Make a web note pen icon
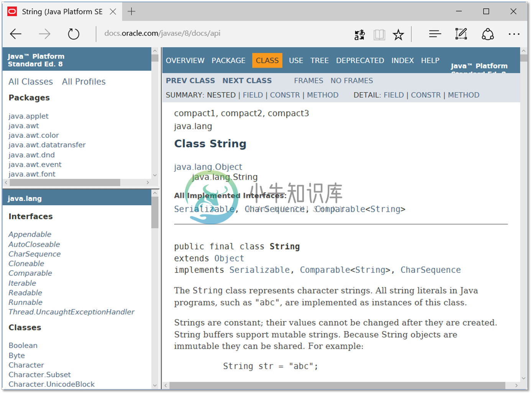 461,34
